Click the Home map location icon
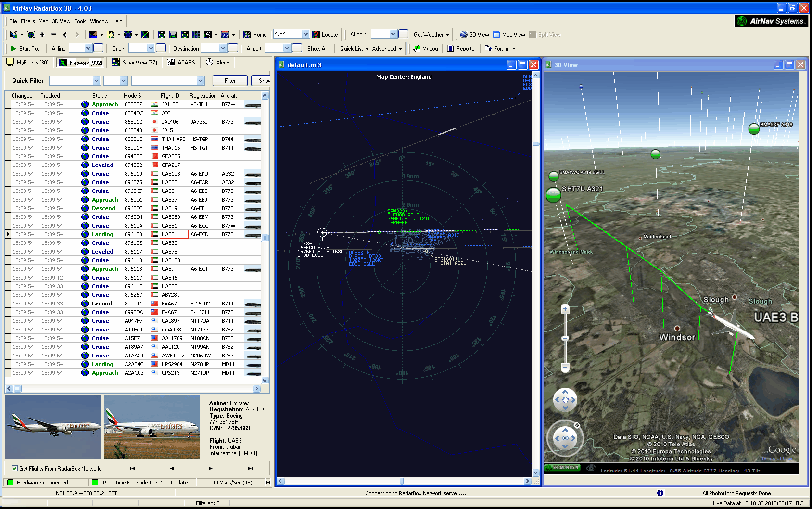 pyautogui.click(x=247, y=35)
